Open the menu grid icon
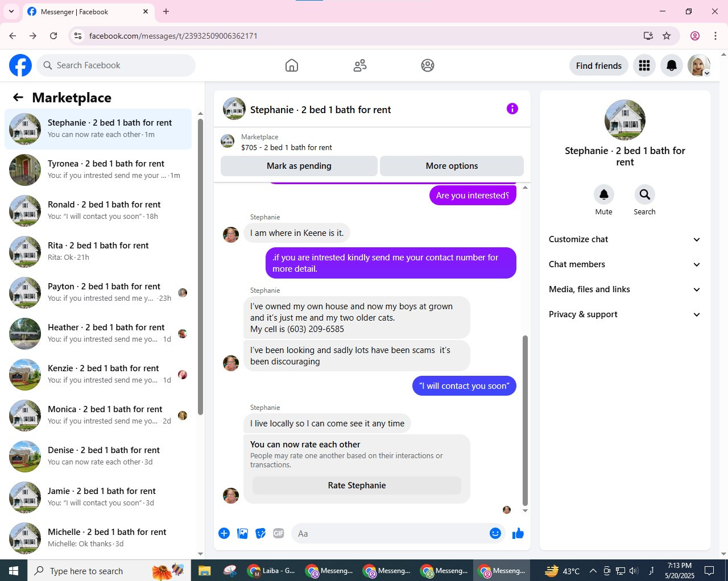This screenshot has width=728, height=581. click(x=644, y=65)
